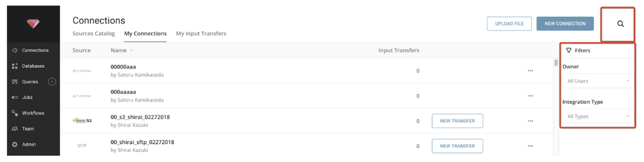Switch to the Sources Catalog tab
Viewport: 644px width, 162px height.
pos(93,33)
